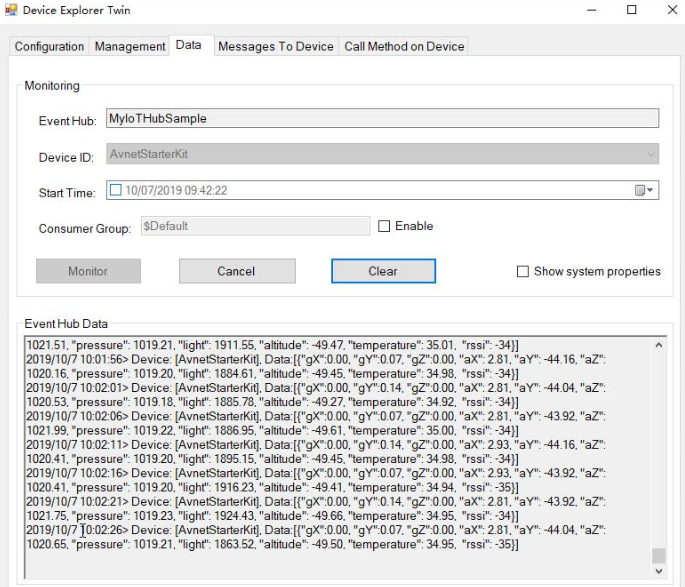This screenshot has height=587, width=685.
Task: Switch to the Configuration tab
Action: tap(49, 46)
